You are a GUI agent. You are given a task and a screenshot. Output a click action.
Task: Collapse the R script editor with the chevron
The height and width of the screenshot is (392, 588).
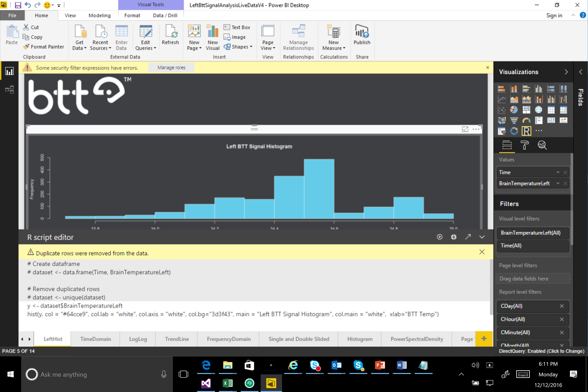click(x=482, y=237)
